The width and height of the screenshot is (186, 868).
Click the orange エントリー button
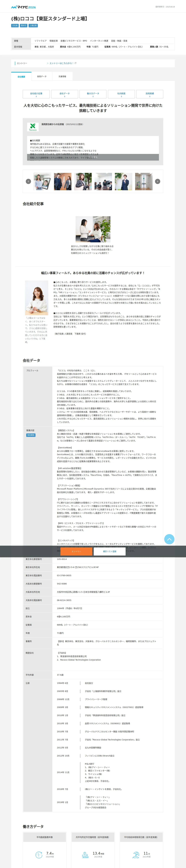coord(76,551)
